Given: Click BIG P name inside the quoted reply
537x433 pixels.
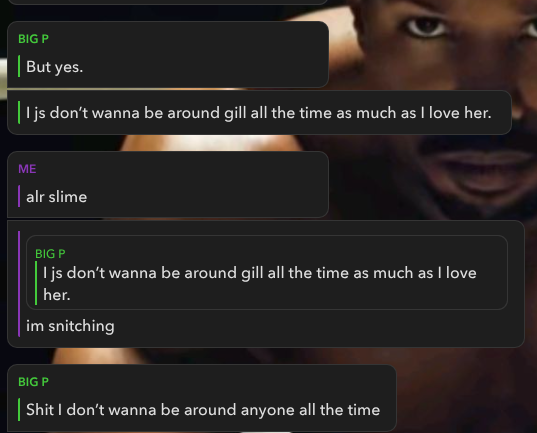Looking at the screenshot, I should 50,254.
